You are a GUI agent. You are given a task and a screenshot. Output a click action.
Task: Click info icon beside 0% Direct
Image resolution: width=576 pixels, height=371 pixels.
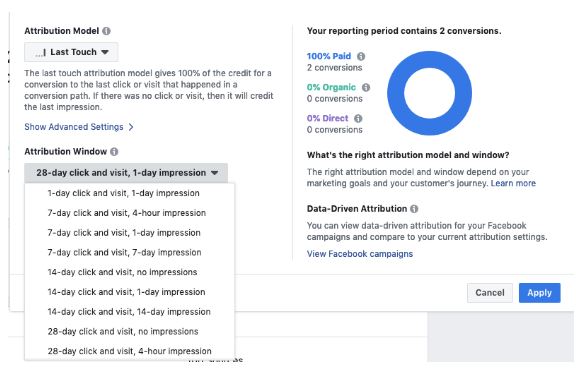[x=358, y=119]
